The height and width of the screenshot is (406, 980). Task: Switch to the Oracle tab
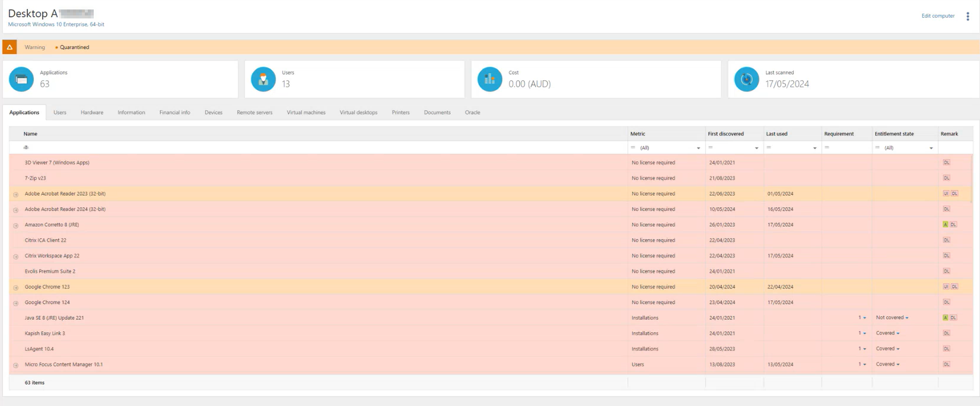point(472,112)
